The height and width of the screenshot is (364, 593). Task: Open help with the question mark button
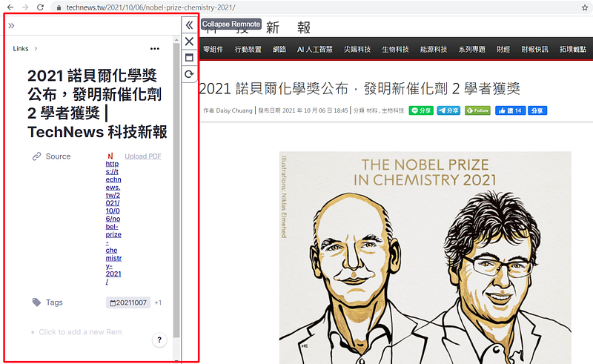(159, 340)
